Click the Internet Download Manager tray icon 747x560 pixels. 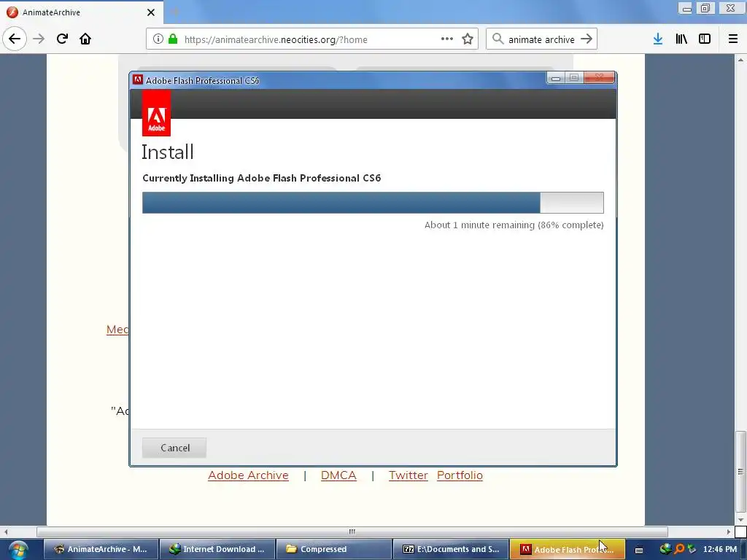coord(665,549)
